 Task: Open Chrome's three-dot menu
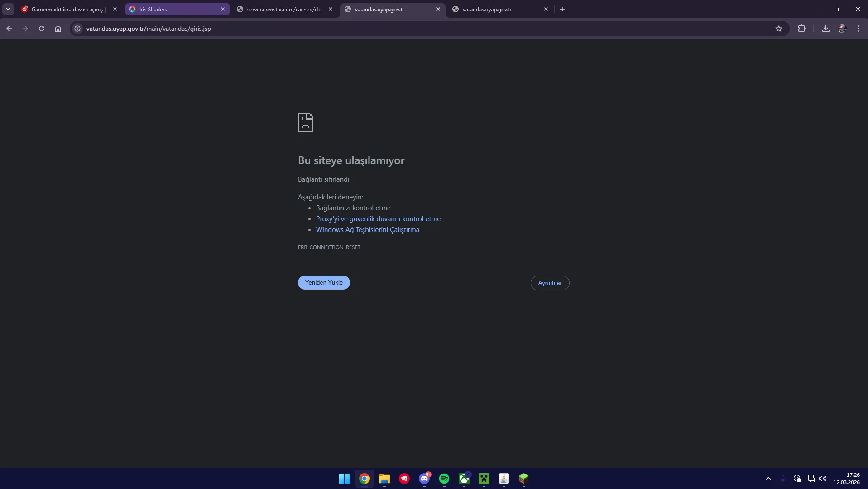[x=858, y=29]
